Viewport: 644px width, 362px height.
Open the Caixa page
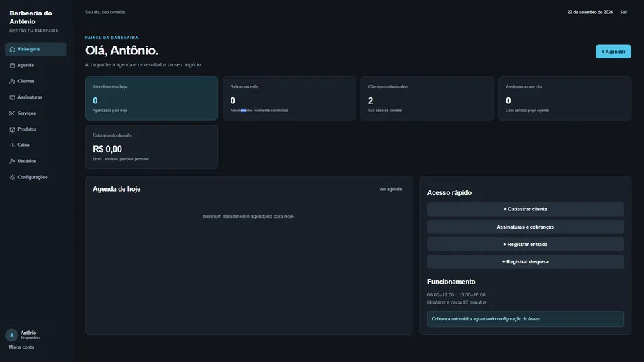tap(36, 145)
